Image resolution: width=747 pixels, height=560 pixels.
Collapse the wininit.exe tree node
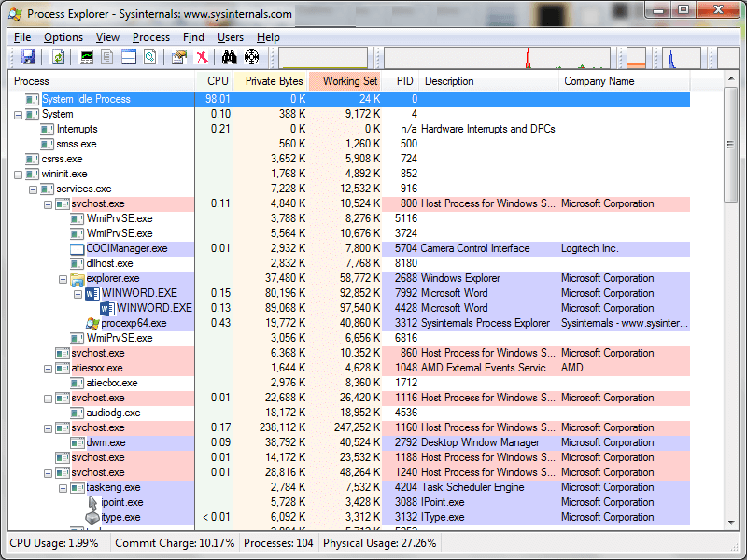(18, 175)
